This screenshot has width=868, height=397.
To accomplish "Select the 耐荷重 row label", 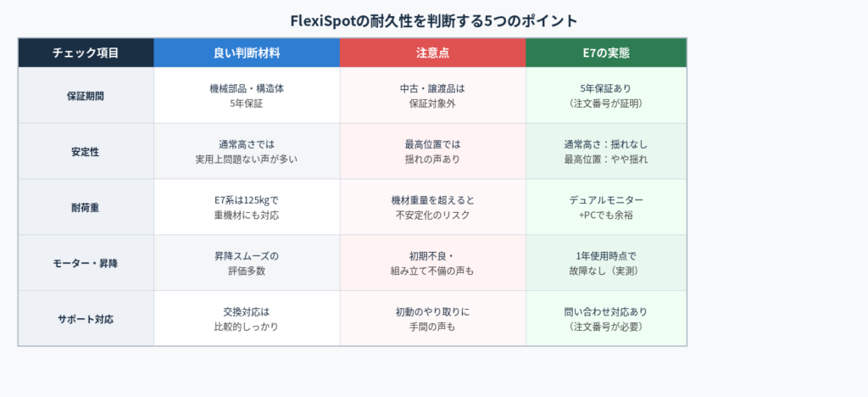I will point(86,207).
